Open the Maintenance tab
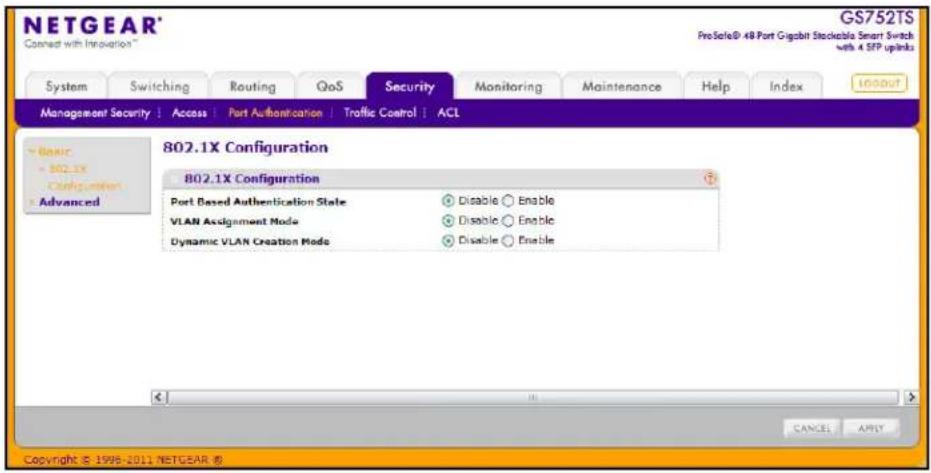Screen dimensions: 931x473 [621, 87]
